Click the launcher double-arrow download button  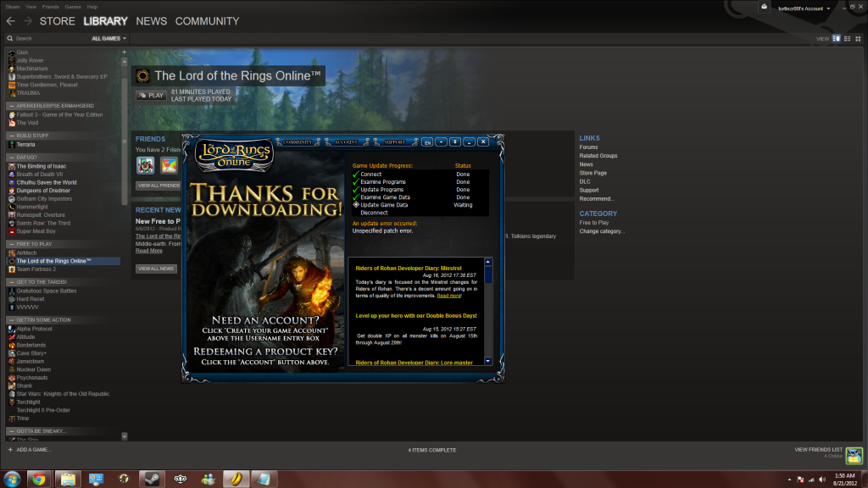455,142
